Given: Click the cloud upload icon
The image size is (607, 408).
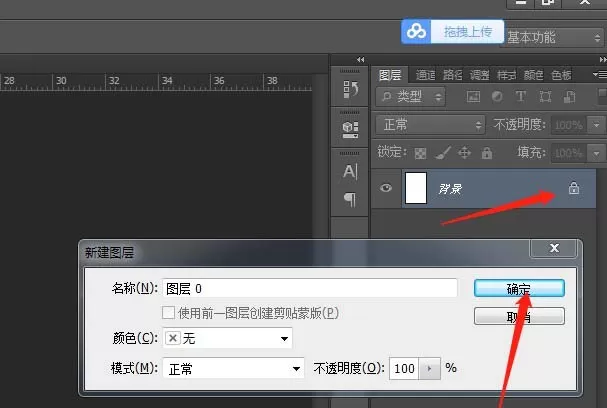Looking at the screenshot, I should (x=416, y=31).
